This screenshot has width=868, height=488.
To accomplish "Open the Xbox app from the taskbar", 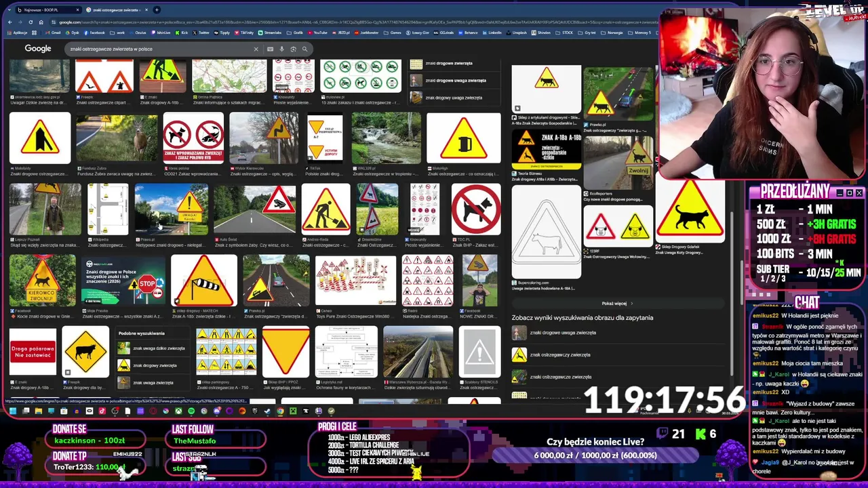I will click(178, 411).
